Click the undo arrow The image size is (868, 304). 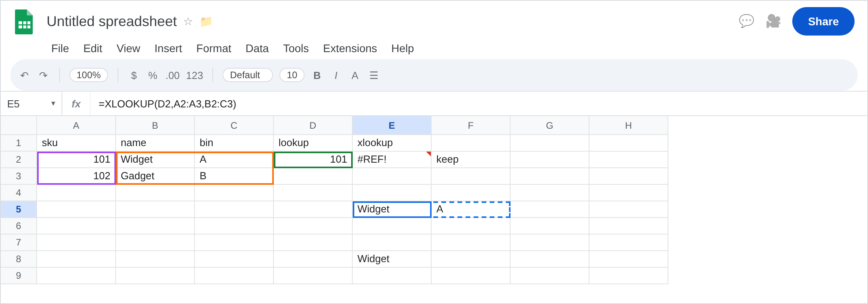coord(24,75)
